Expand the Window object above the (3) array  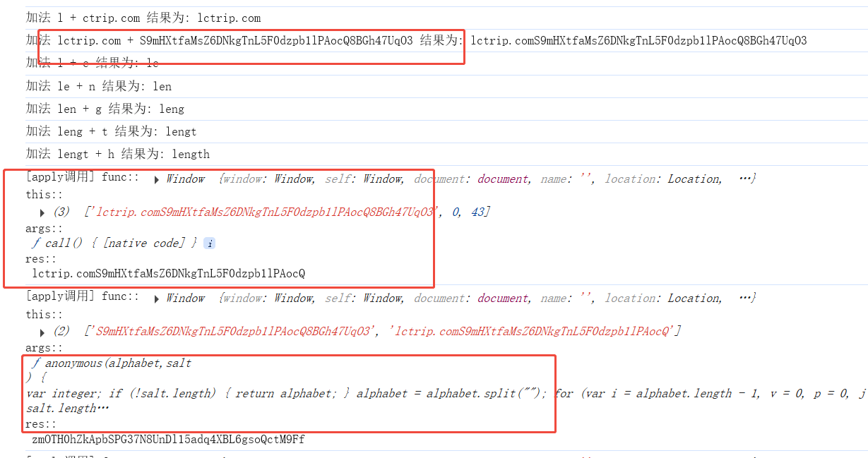[x=157, y=180]
